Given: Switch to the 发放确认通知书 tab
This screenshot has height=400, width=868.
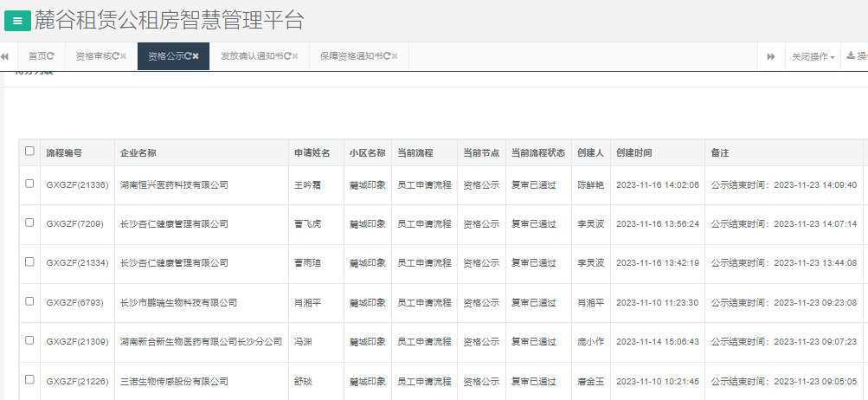Looking at the screenshot, I should (251, 56).
